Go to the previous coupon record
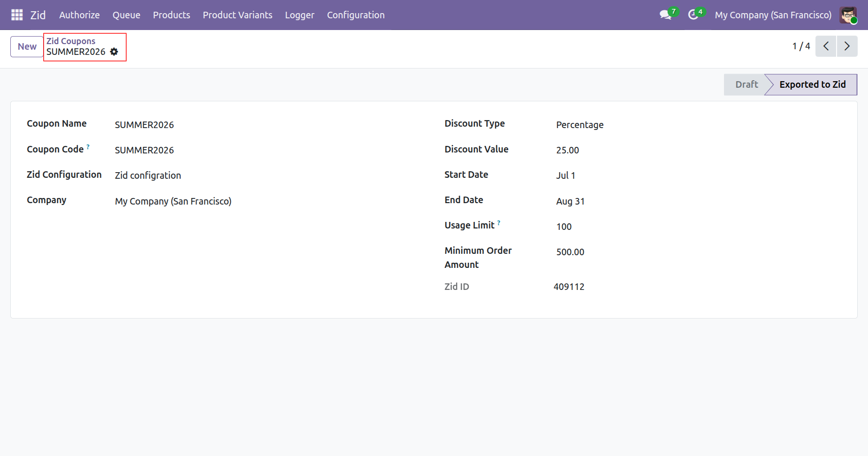Image resolution: width=868 pixels, height=456 pixels. pyautogui.click(x=826, y=46)
